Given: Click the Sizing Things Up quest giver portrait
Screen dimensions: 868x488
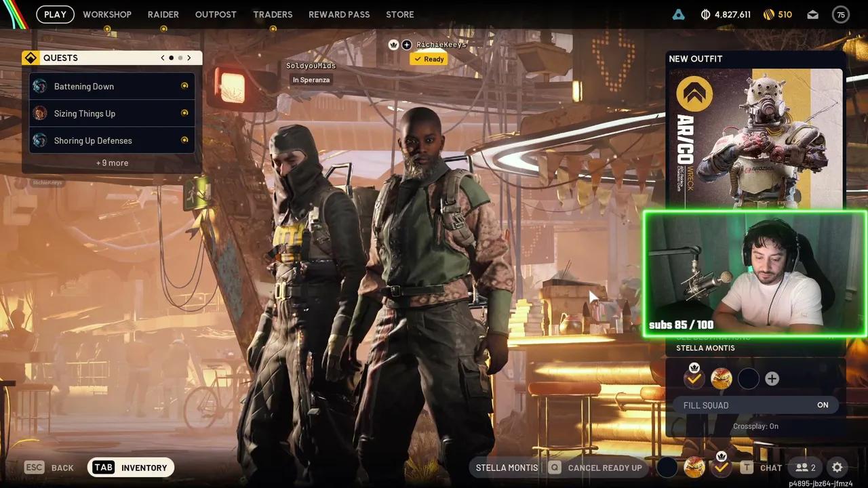Looking at the screenshot, I should [40, 113].
